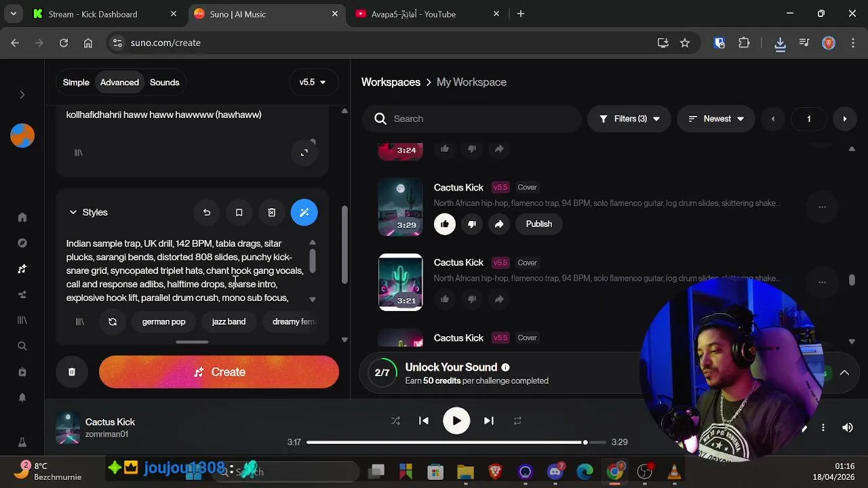
Task: Delete the draft with the trash button left of Create
Action: pos(72,372)
